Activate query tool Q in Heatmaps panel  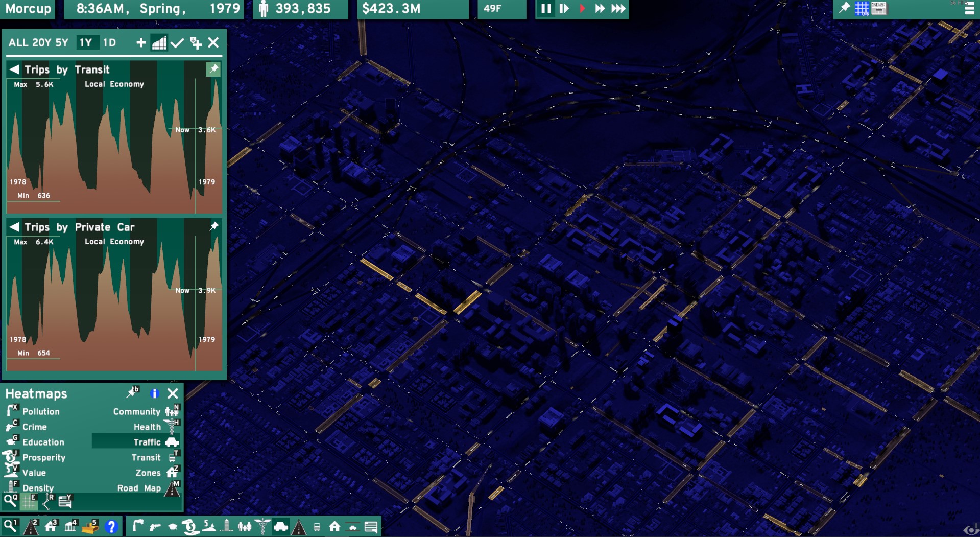(x=11, y=501)
